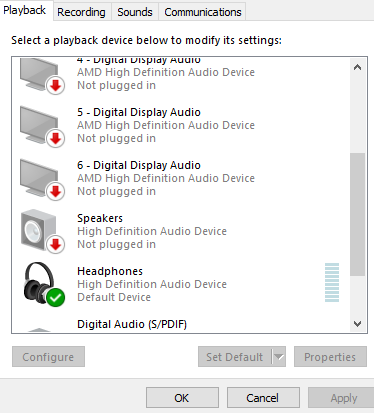Select the Headphones device icon
This screenshot has width=374, height=413.
point(43,284)
